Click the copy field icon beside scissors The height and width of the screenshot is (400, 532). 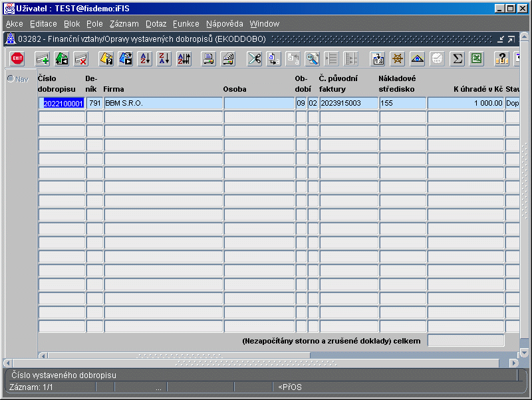click(x=273, y=59)
